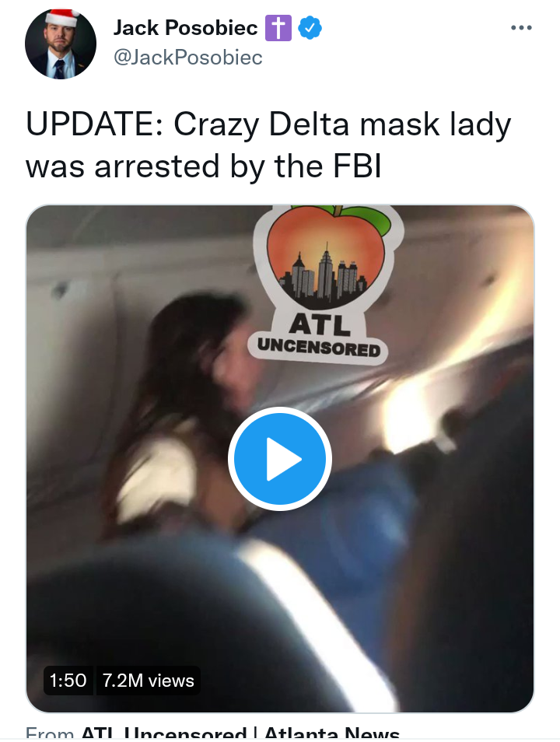Viewport: 560px width, 742px height.
Task: Click the Atlanta News text at bottom
Action: click(332, 733)
